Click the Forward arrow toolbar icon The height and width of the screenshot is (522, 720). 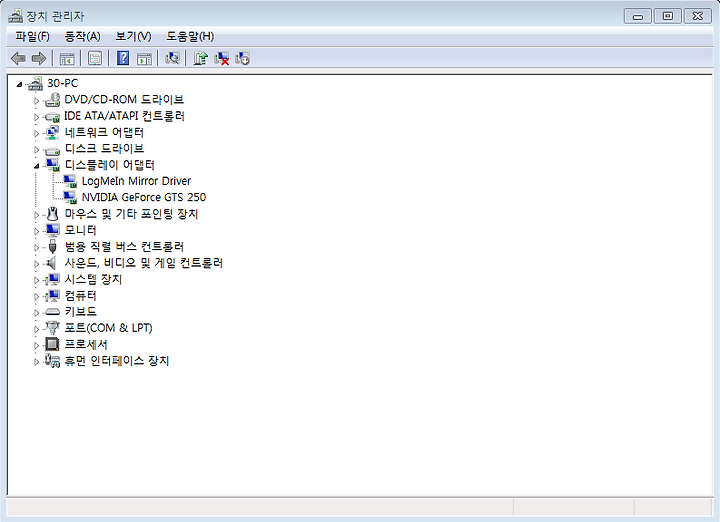coord(39,58)
